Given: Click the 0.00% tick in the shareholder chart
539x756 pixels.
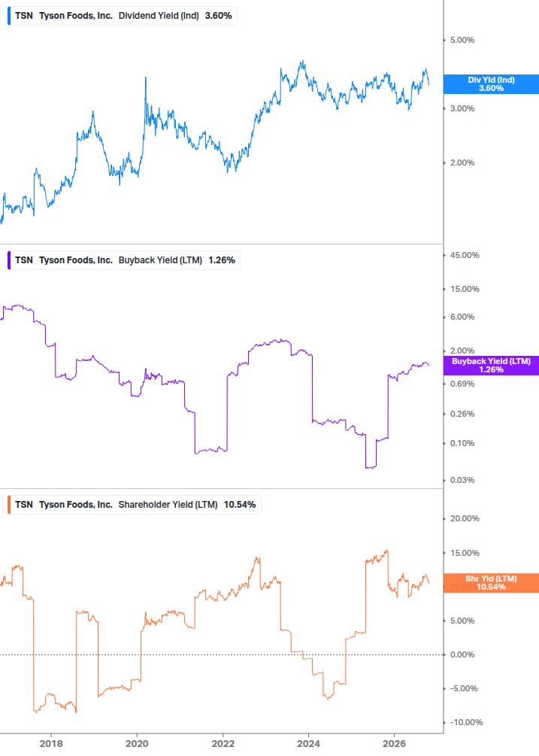Looking at the screenshot, I should coord(462,654).
